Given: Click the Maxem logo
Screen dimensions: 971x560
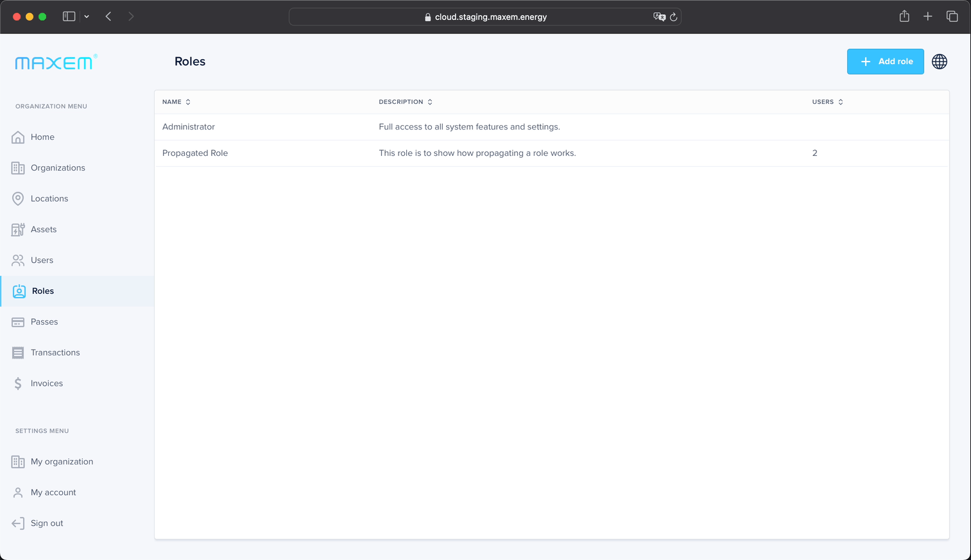Looking at the screenshot, I should (x=55, y=62).
